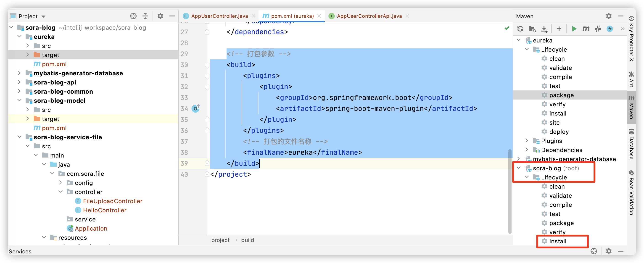Viewport: 644px width, 263px height.
Task: Click install under sora-blog root Lifecycle
Action: tap(557, 241)
